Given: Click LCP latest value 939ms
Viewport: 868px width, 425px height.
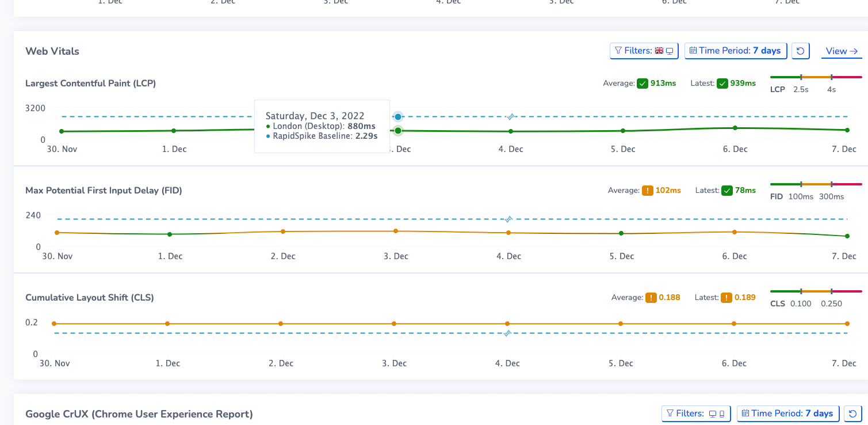Looking at the screenshot, I should click(743, 84).
